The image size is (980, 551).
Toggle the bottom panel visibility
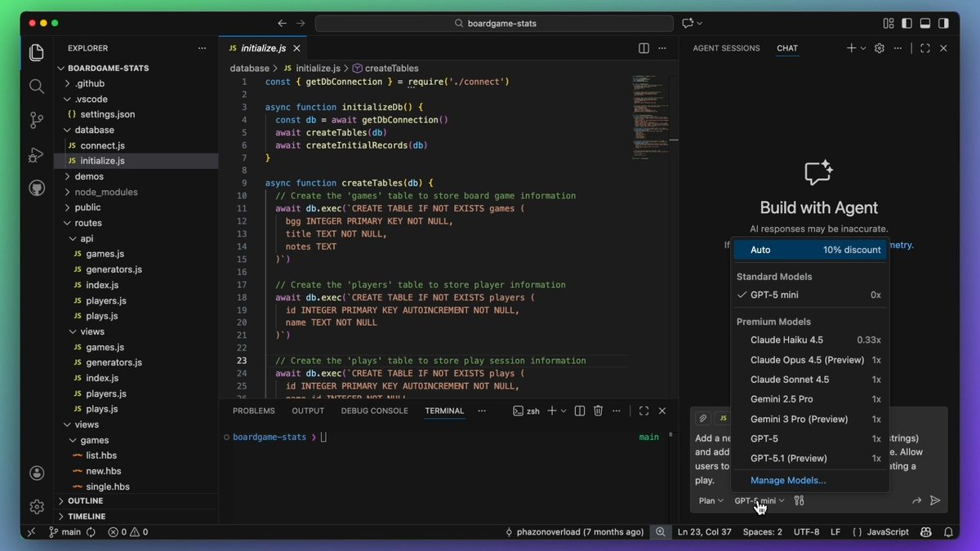coord(925,24)
